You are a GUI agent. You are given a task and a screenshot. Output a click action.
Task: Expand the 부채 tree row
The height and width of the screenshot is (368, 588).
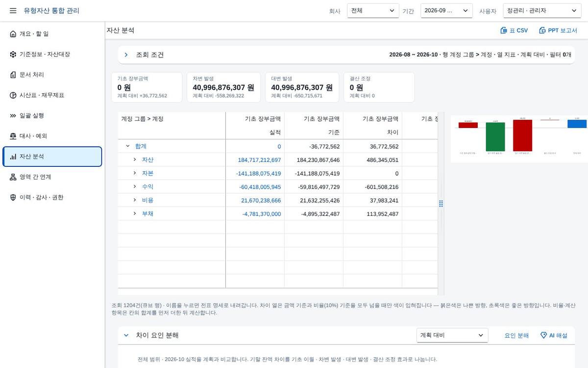135,213
